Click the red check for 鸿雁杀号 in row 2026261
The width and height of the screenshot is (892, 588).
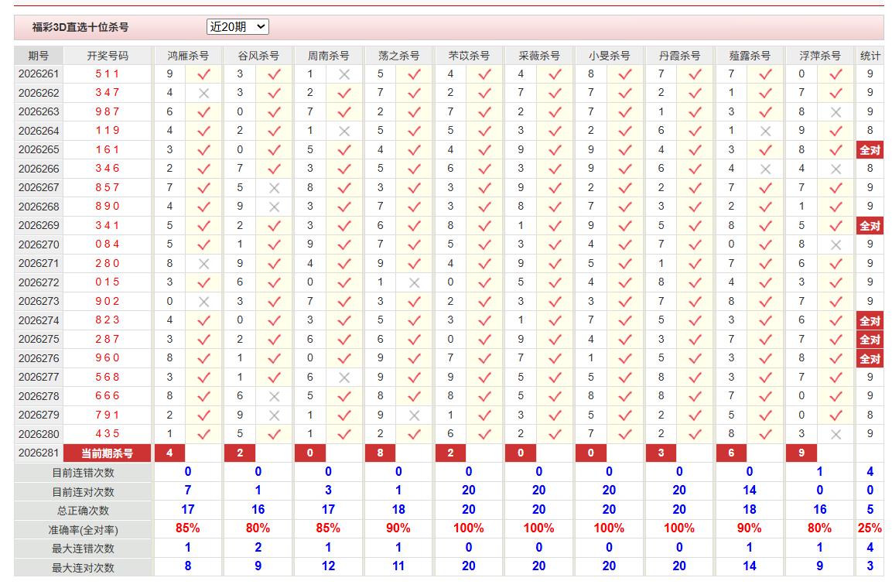[x=203, y=74]
